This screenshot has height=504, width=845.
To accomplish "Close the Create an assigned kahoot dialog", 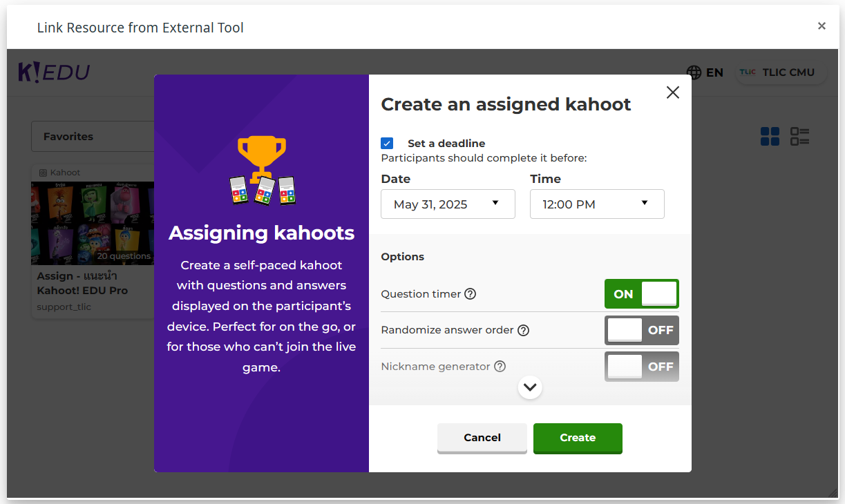I will pyautogui.click(x=672, y=93).
